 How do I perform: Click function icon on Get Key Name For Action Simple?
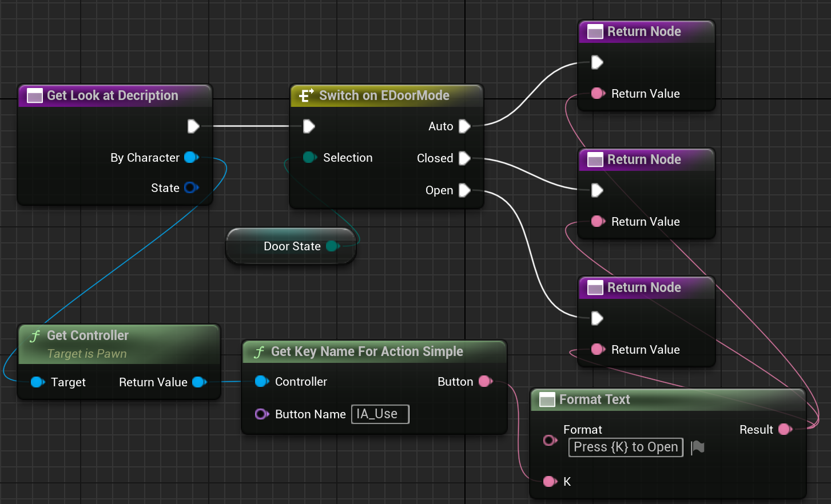[x=259, y=352]
